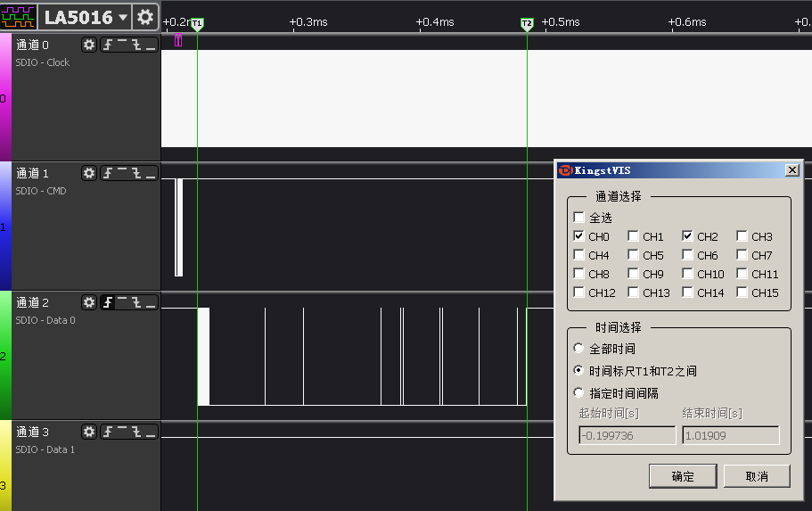Click the green channel 2 color strip
Screen dimensions: 812x511
5,356
